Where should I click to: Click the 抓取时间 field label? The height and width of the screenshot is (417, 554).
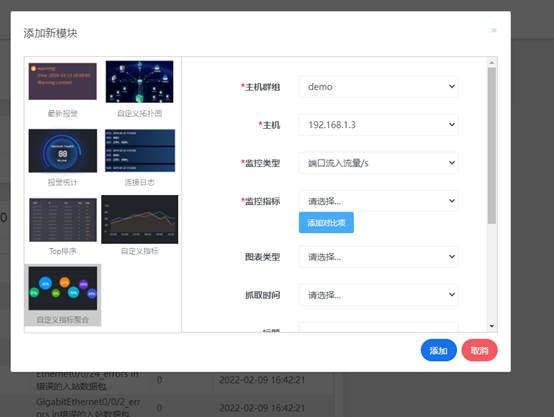click(263, 295)
